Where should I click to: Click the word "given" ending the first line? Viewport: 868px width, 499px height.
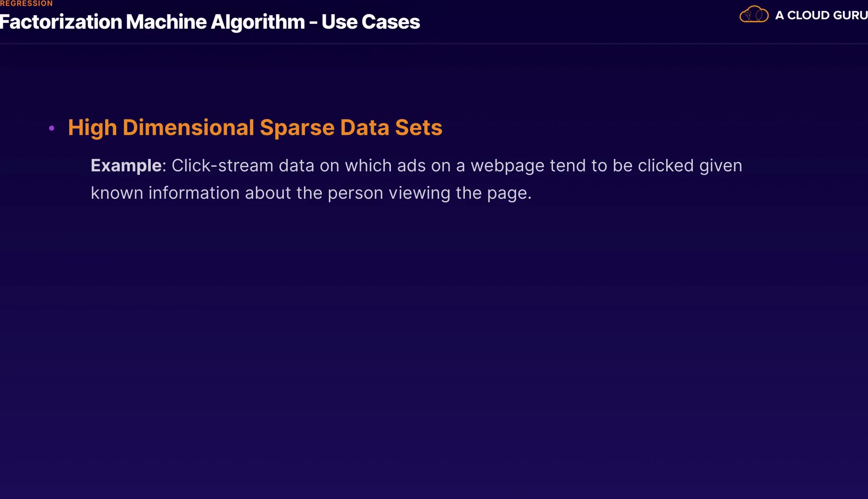(x=720, y=166)
